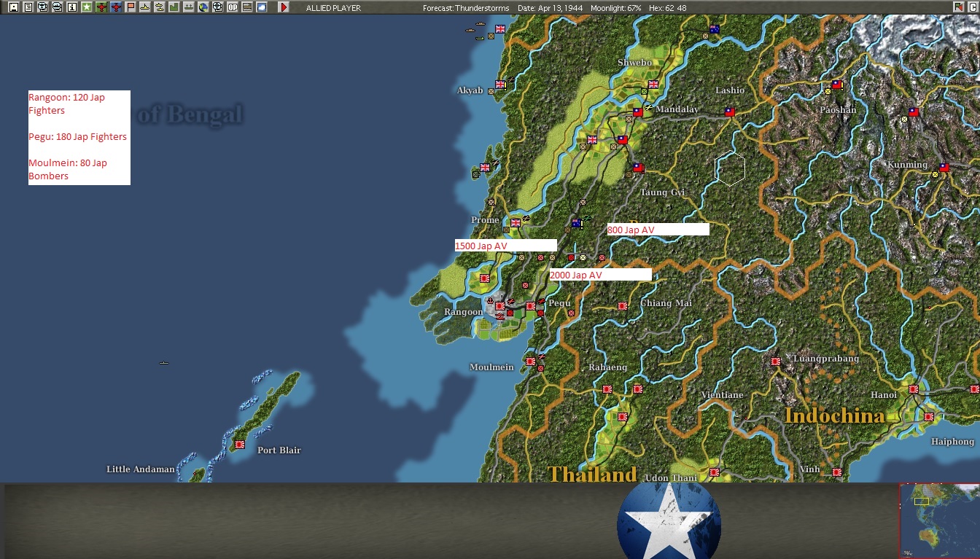Select the white star on green icon
The image size is (980, 559).
pos(87,7)
